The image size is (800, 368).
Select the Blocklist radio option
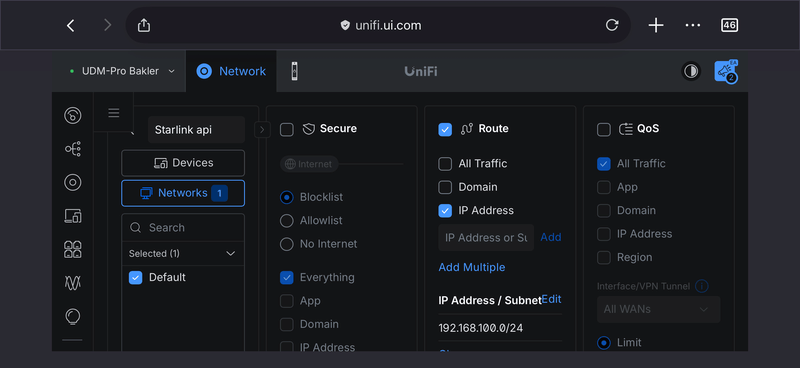287,197
